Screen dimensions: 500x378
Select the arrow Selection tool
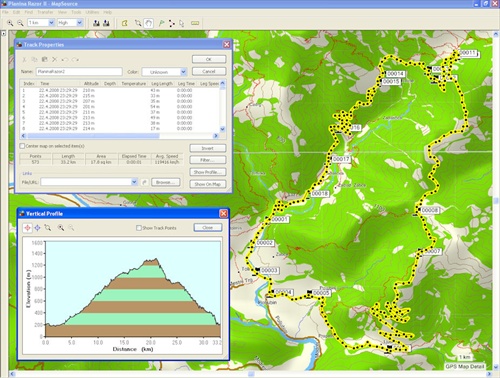(x=182, y=23)
